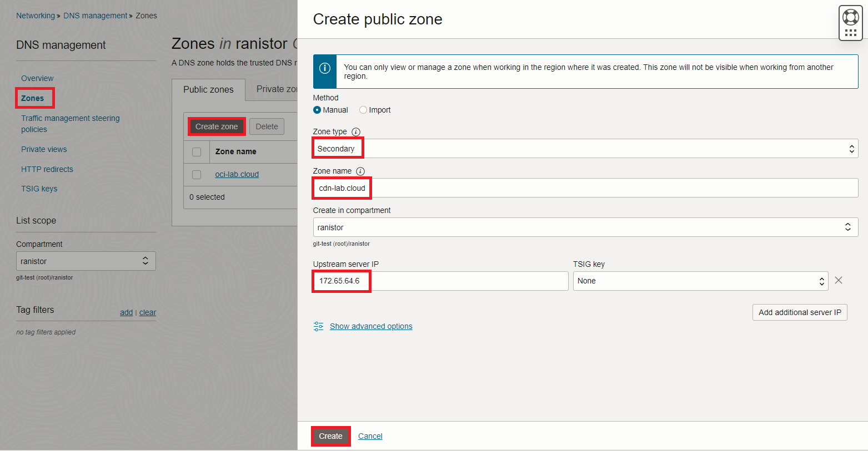
Task: Click the advanced options sliders icon
Action: [318, 326]
